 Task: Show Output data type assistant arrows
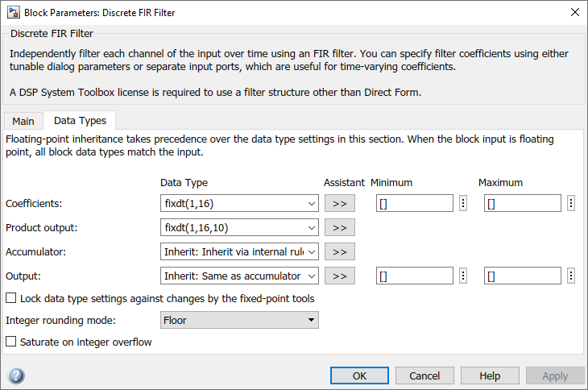tap(339, 276)
